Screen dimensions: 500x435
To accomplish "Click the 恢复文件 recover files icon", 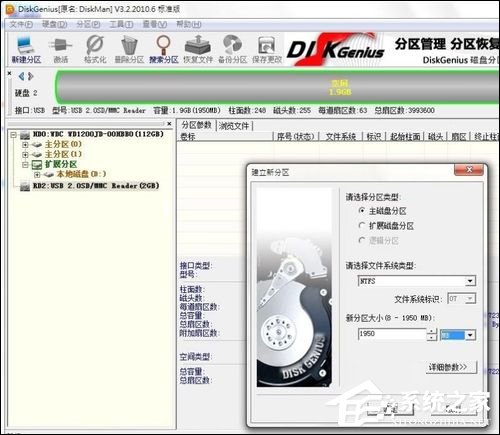I will (x=198, y=50).
